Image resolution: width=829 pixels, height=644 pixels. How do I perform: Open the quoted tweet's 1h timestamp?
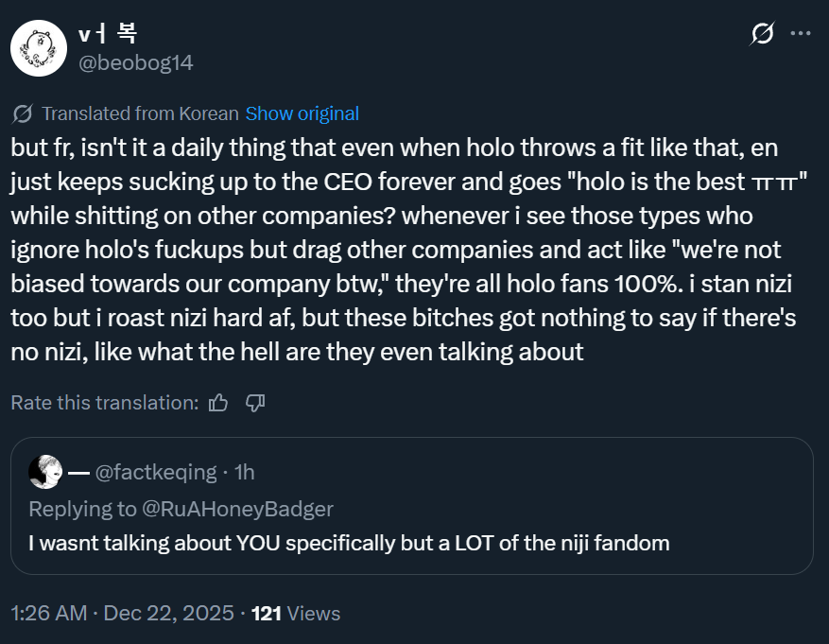pyautogui.click(x=244, y=471)
